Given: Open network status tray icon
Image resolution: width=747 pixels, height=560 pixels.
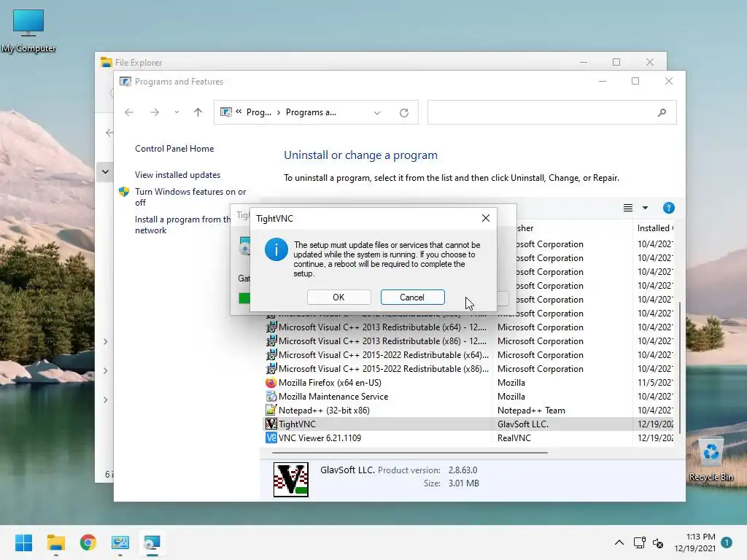Looking at the screenshot, I should coord(639,542).
